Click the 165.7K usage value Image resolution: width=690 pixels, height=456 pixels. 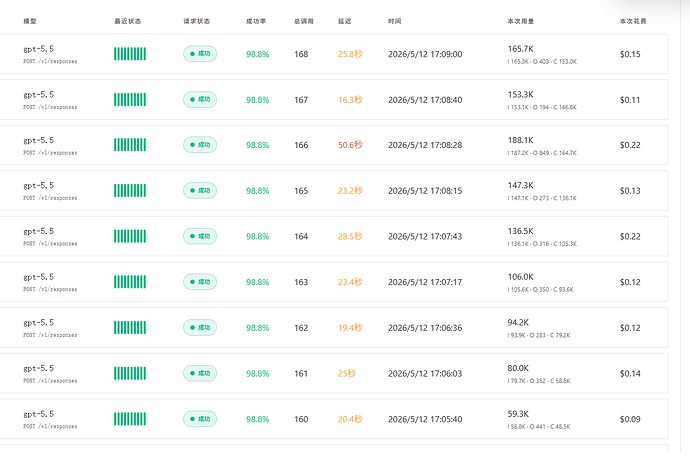coord(521,49)
